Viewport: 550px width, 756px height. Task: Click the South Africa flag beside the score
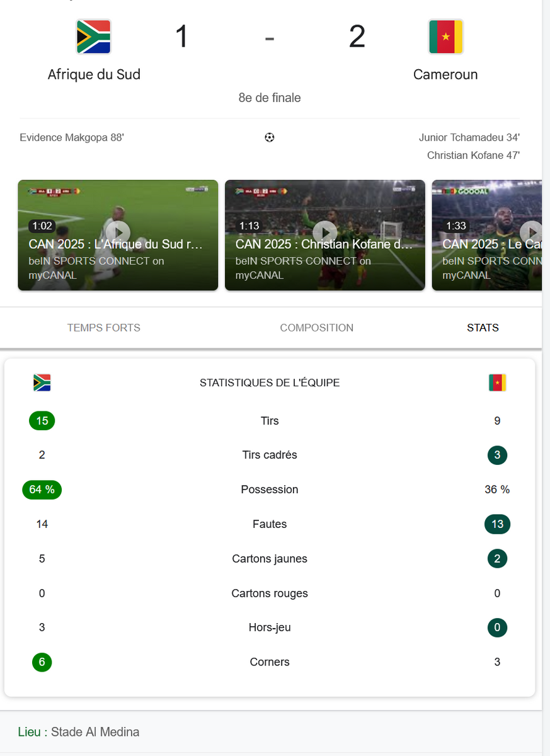94,37
